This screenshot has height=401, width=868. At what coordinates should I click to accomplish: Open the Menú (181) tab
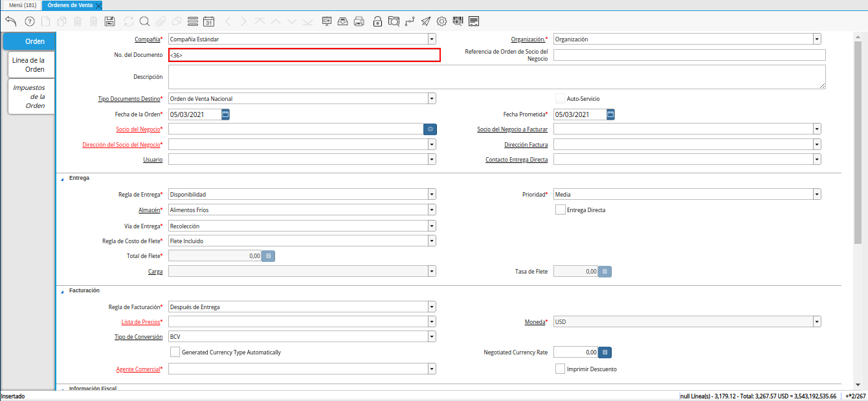22,5
